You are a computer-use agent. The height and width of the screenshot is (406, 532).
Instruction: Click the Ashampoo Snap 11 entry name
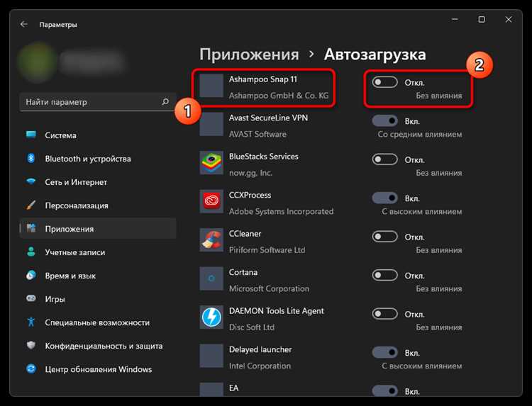263,79
